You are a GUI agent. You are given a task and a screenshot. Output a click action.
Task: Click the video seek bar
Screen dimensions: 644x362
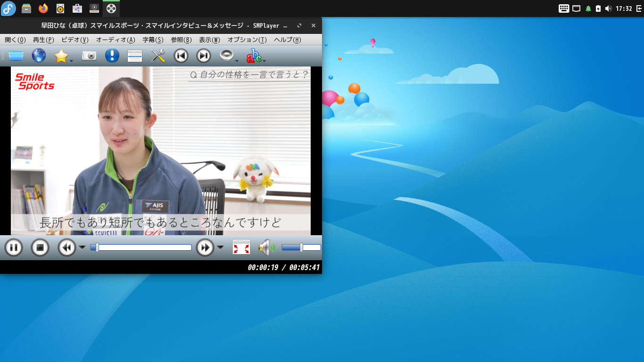pos(141,247)
